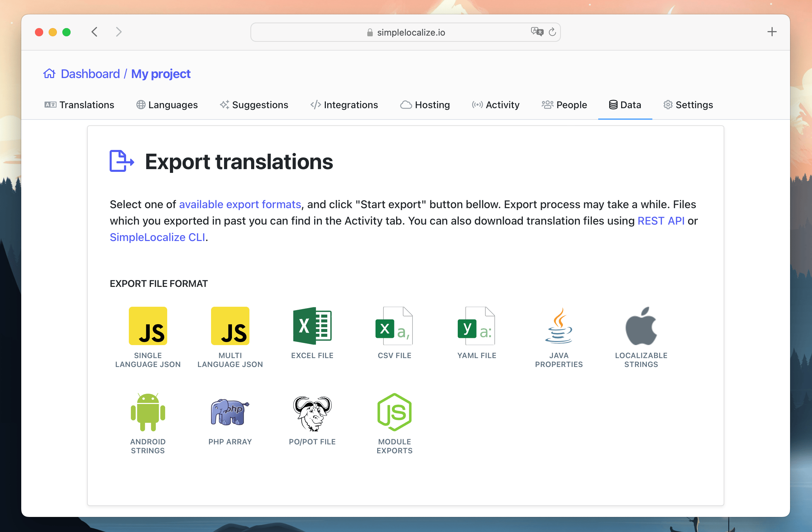This screenshot has height=532, width=812.
Task: Choose the PHP Array elephant icon
Action: [x=230, y=412]
